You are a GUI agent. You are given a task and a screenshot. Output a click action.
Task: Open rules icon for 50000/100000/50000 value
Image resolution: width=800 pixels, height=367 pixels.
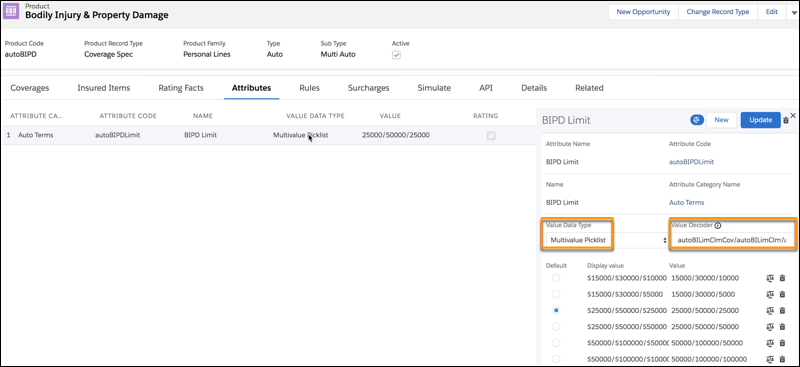[x=770, y=342]
